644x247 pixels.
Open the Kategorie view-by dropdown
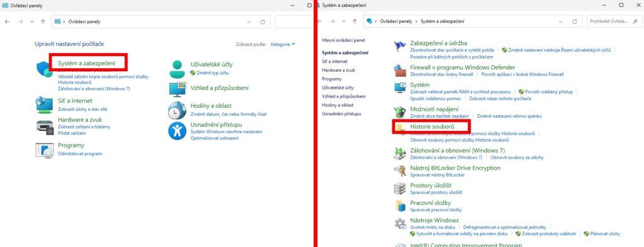click(x=282, y=44)
